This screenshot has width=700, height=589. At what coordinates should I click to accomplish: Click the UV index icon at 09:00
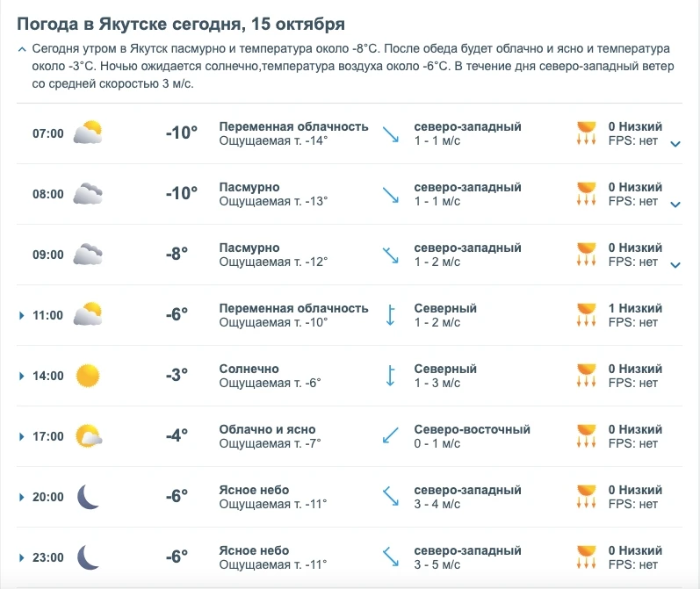pyautogui.click(x=586, y=255)
